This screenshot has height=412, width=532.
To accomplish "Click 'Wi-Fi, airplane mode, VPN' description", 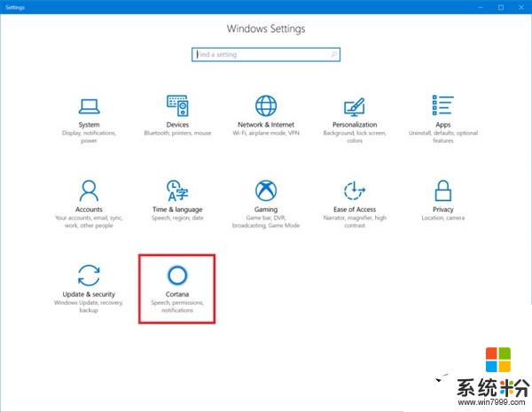I will pos(266,133).
